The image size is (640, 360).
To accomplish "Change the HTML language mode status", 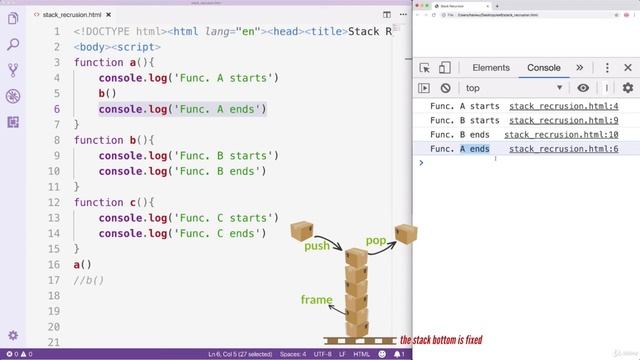I will click(361, 354).
